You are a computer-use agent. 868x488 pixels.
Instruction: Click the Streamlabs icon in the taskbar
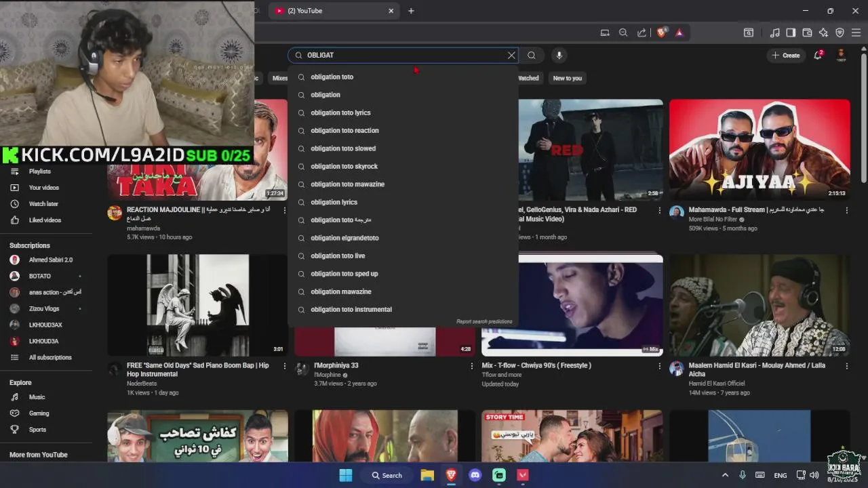[499, 475]
